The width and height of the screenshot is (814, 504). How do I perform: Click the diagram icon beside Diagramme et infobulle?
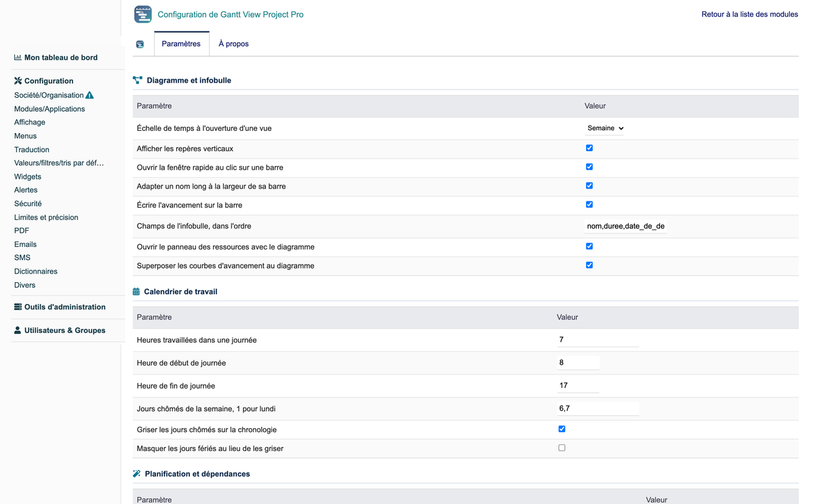(x=138, y=80)
